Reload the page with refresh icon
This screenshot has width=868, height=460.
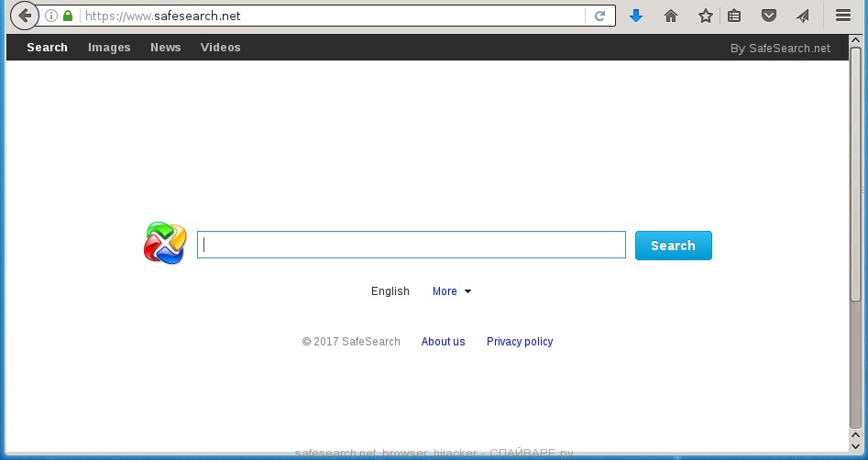tap(599, 16)
